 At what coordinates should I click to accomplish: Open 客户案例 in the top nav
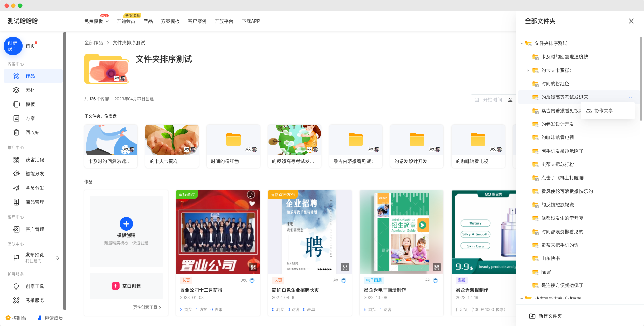click(x=197, y=21)
